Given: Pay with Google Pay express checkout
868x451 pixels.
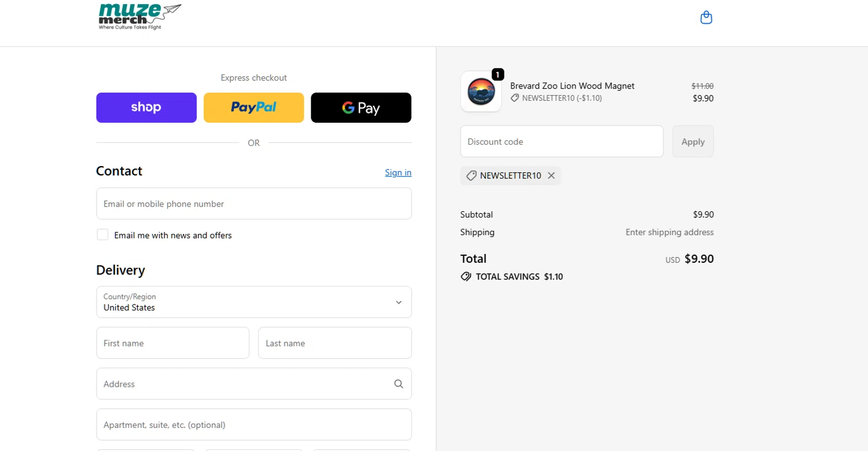Looking at the screenshot, I should pyautogui.click(x=361, y=108).
